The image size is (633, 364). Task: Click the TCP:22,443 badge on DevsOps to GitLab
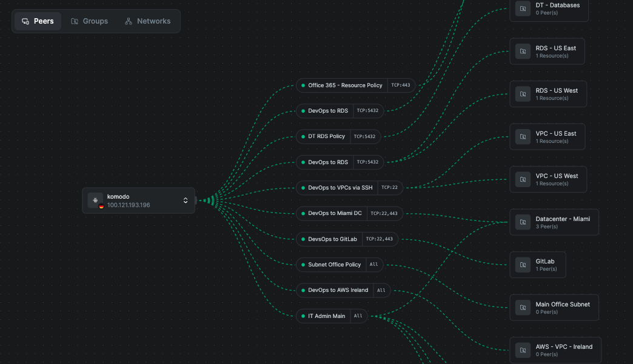(x=380, y=239)
